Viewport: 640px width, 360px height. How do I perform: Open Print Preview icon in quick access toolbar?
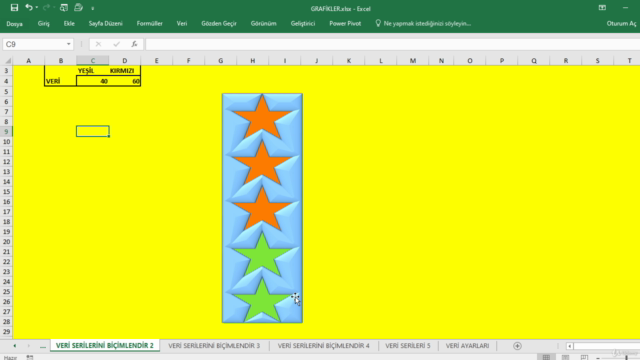(64, 7)
